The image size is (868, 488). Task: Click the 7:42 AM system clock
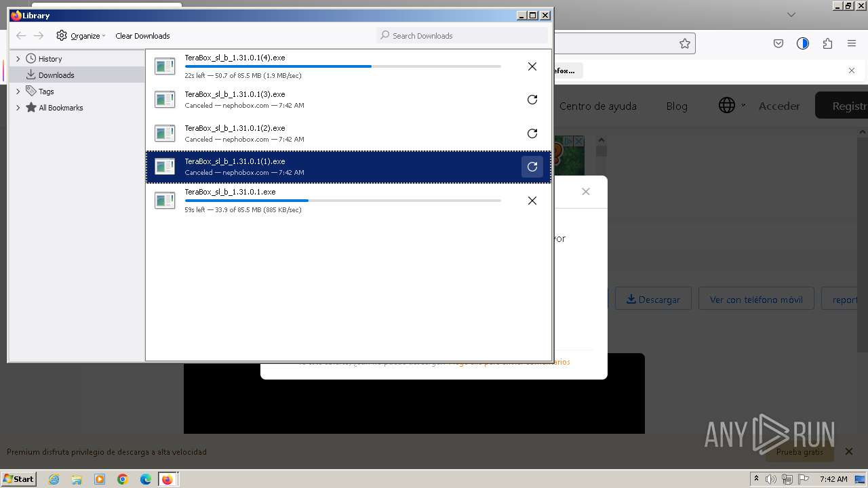coord(833,479)
